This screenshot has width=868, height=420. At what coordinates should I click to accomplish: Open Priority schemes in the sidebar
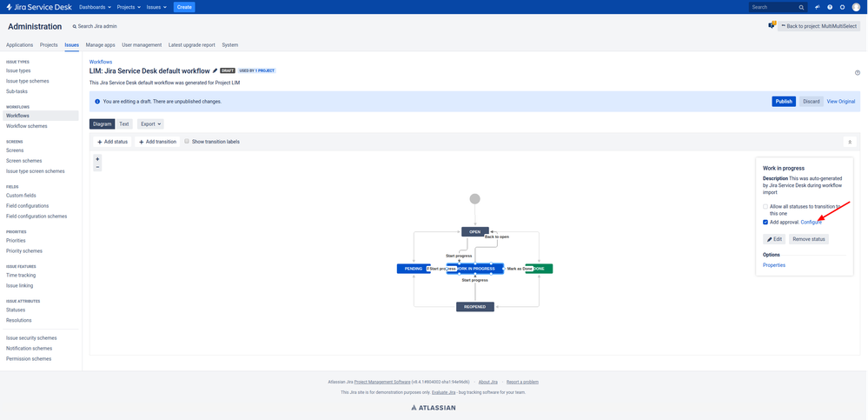pyautogui.click(x=24, y=251)
